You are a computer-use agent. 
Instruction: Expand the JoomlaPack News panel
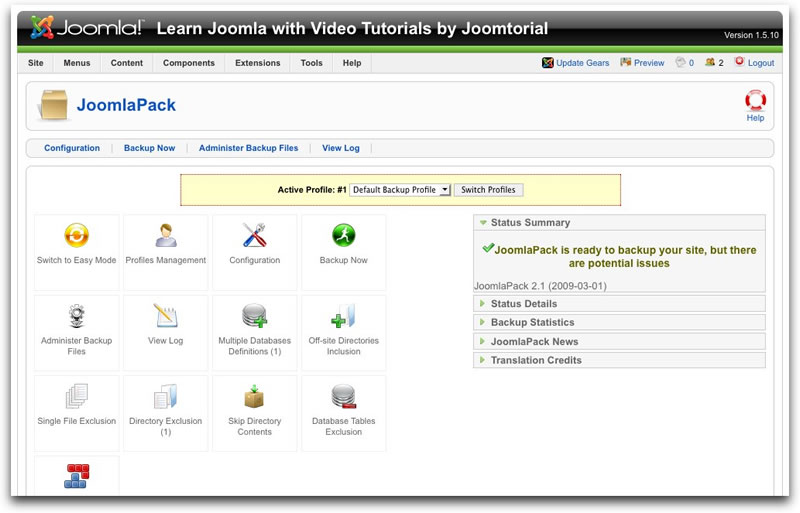pos(619,341)
